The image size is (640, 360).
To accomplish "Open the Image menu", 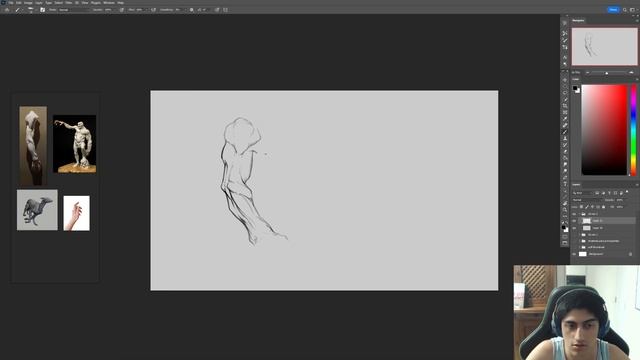I will pyautogui.click(x=28, y=3).
